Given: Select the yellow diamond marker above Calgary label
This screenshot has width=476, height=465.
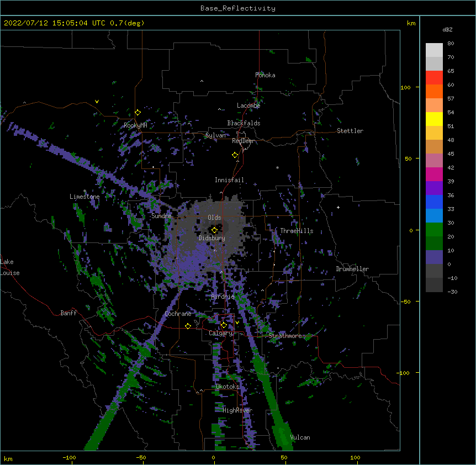Looking at the screenshot, I should coord(224,325).
